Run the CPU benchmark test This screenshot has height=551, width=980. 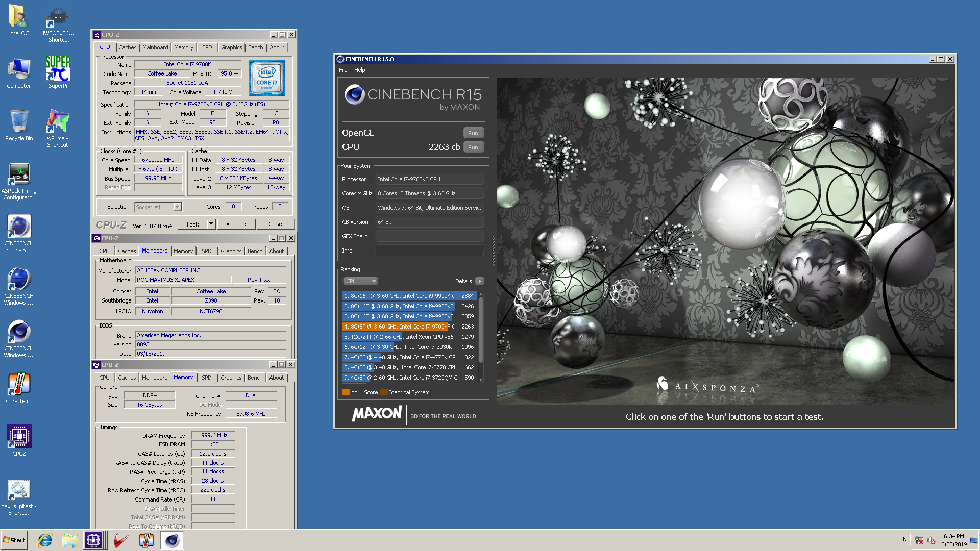point(473,147)
